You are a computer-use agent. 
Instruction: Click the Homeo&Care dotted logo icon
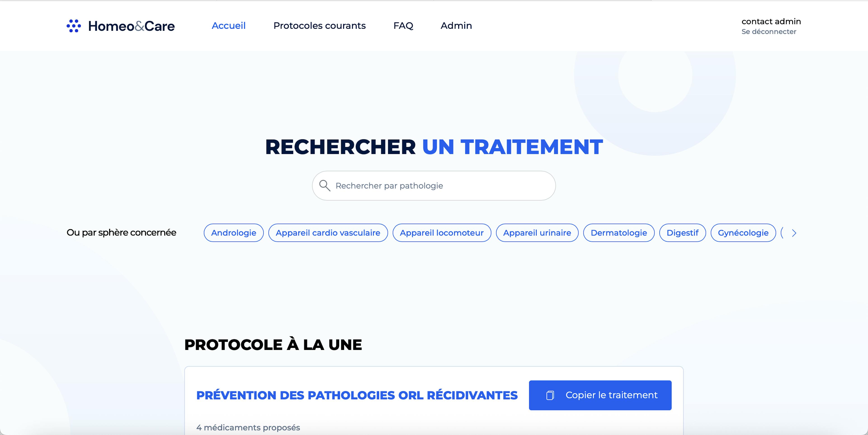[74, 26]
